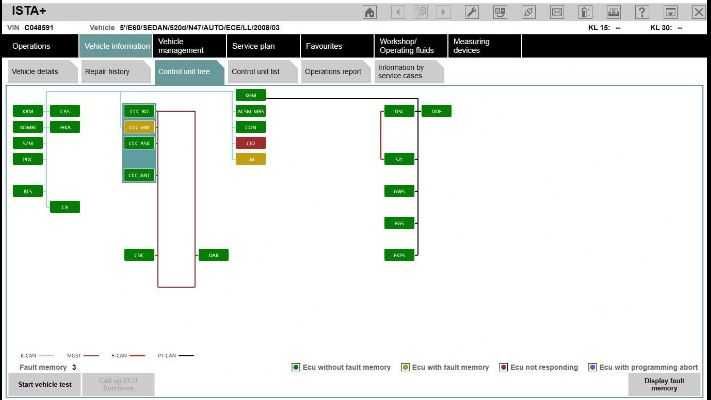Open Information by service cases tab
The image size is (711, 400).
click(x=409, y=72)
